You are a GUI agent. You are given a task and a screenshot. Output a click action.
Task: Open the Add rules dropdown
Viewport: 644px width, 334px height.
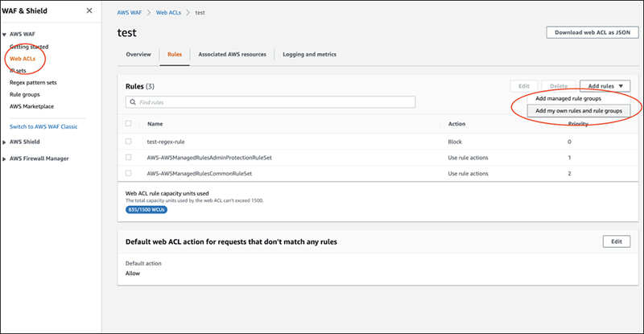tap(605, 86)
